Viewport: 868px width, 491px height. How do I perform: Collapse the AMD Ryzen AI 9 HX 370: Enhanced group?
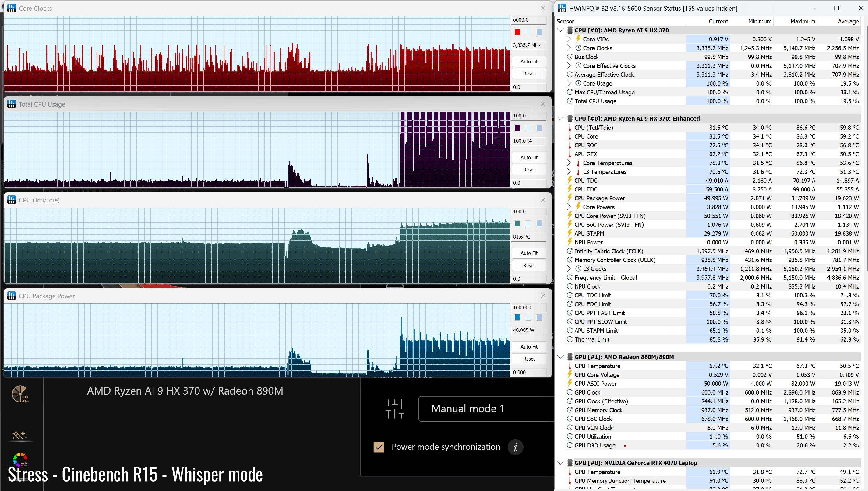coord(560,118)
